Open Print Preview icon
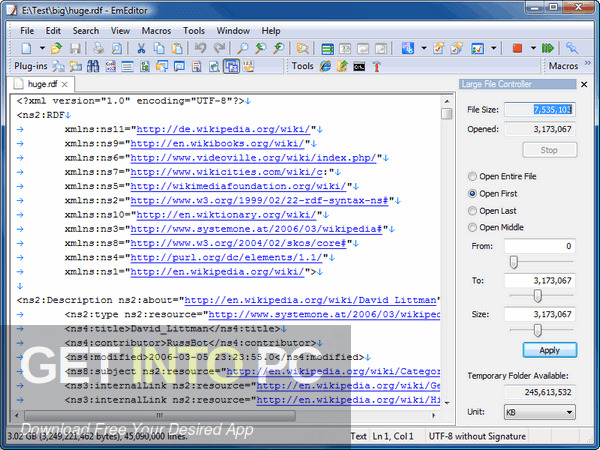 point(117,49)
